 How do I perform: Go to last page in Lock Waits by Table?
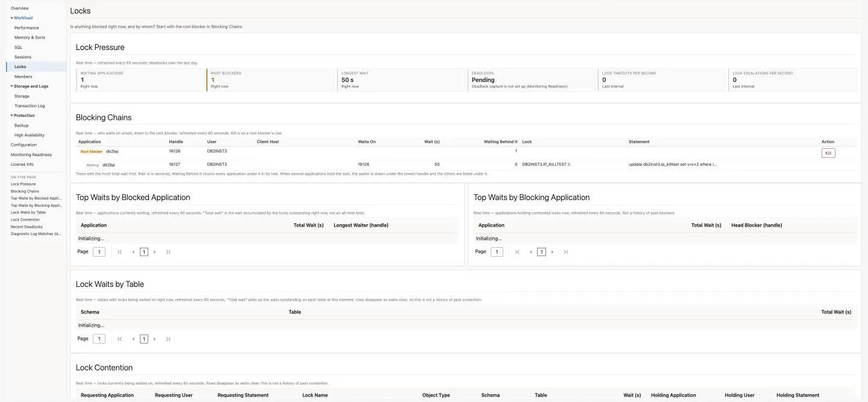click(168, 339)
